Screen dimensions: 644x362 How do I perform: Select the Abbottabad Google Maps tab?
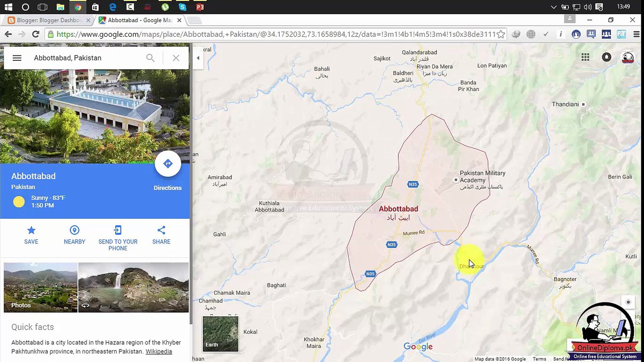(x=139, y=20)
